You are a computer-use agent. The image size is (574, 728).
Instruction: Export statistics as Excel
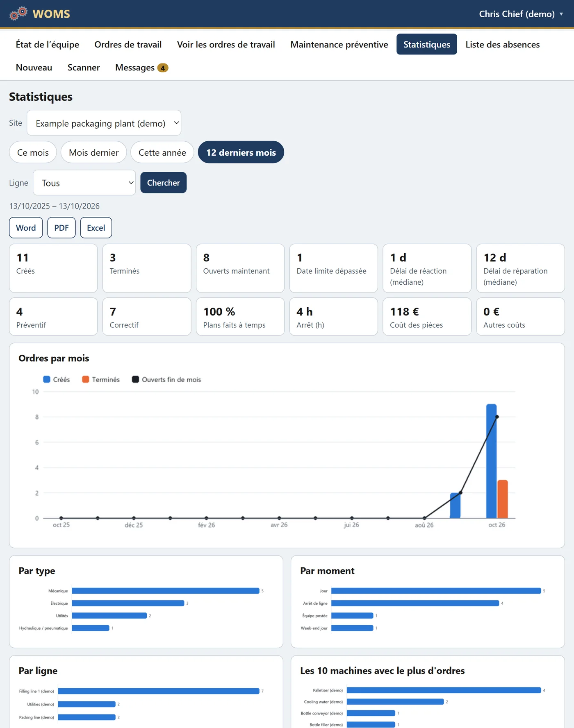tap(96, 228)
